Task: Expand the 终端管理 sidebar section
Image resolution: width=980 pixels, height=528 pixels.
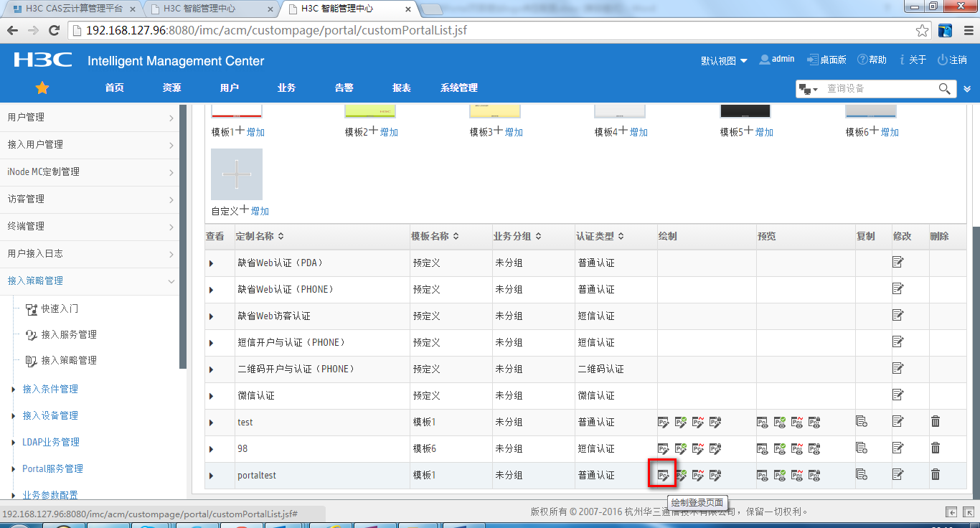Action: tap(90, 227)
